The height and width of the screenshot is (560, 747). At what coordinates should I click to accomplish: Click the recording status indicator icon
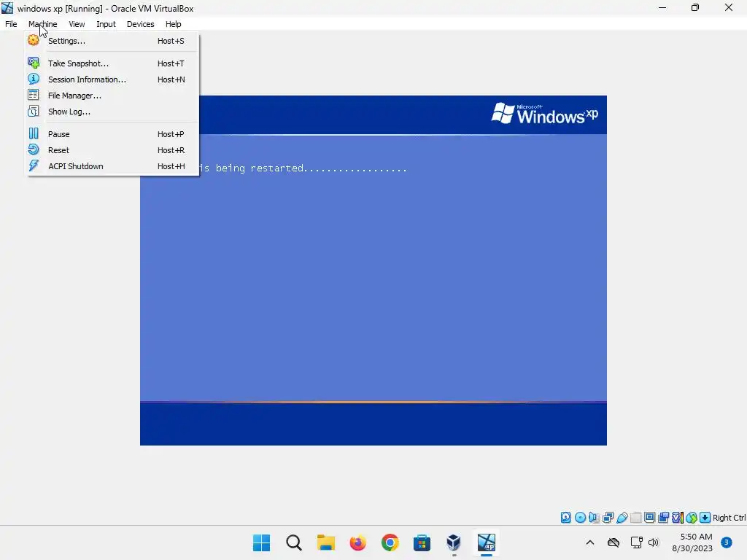click(x=663, y=518)
